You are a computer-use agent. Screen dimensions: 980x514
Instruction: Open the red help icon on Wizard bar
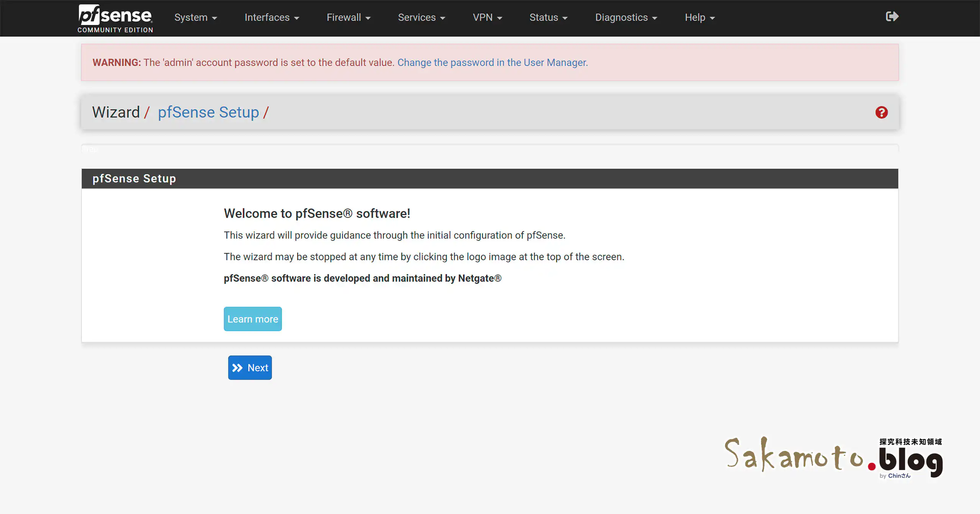[882, 112]
